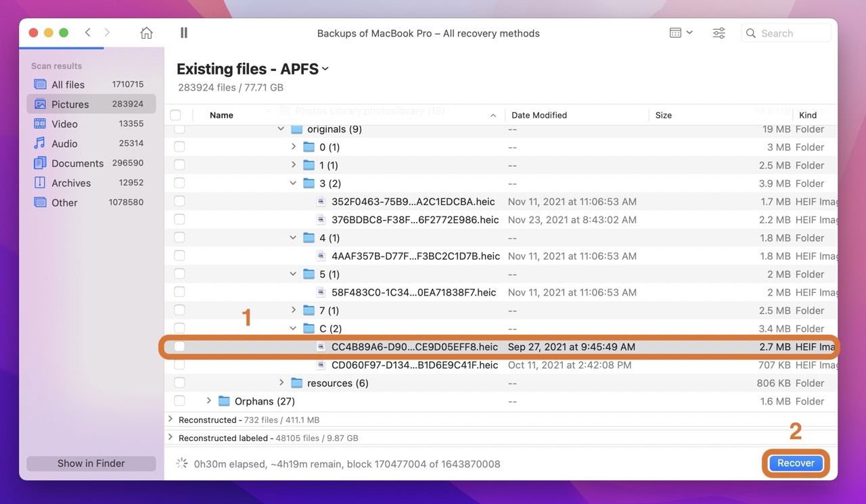
Task: Click file icon of CD060F97 heic
Action: [x=321, y=365]
